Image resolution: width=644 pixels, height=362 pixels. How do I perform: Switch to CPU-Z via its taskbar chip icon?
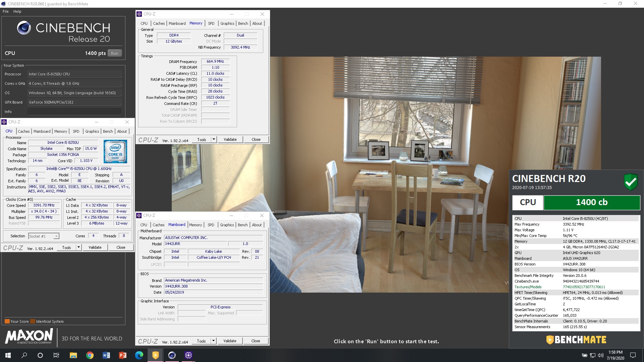pos(188,355)
